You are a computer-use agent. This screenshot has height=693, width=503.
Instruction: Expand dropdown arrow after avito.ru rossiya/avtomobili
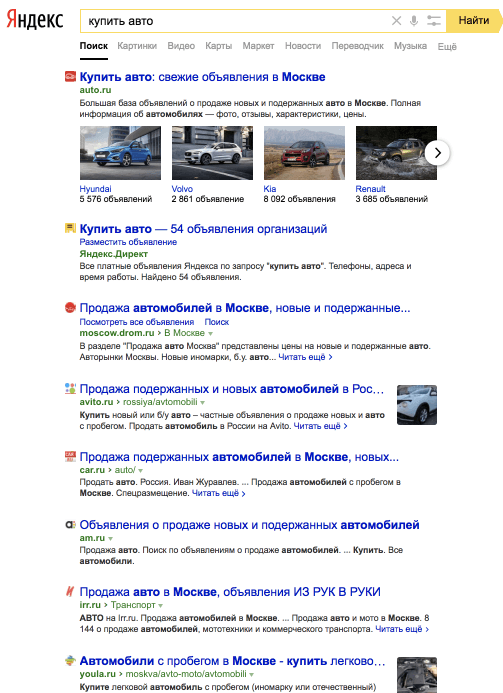click(202, 402)
